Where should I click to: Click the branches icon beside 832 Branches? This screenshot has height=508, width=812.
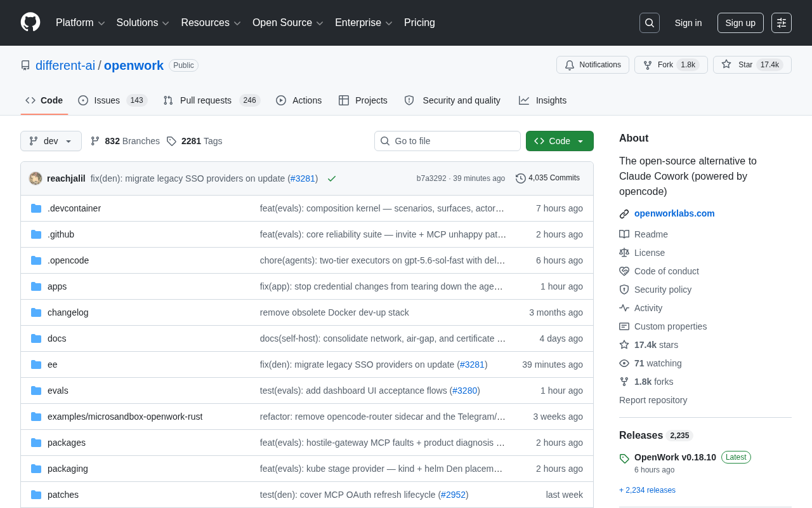pyautogui.click(x=95, y=141)
